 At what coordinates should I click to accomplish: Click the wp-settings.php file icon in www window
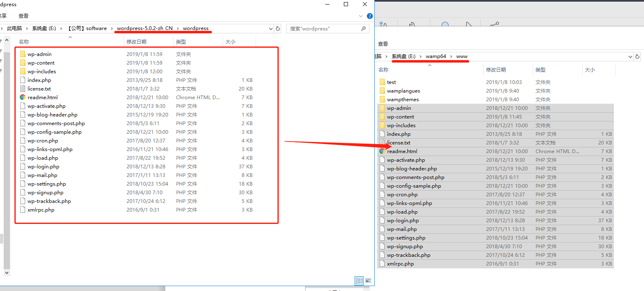pyautogui.click(x=382, y=237)
